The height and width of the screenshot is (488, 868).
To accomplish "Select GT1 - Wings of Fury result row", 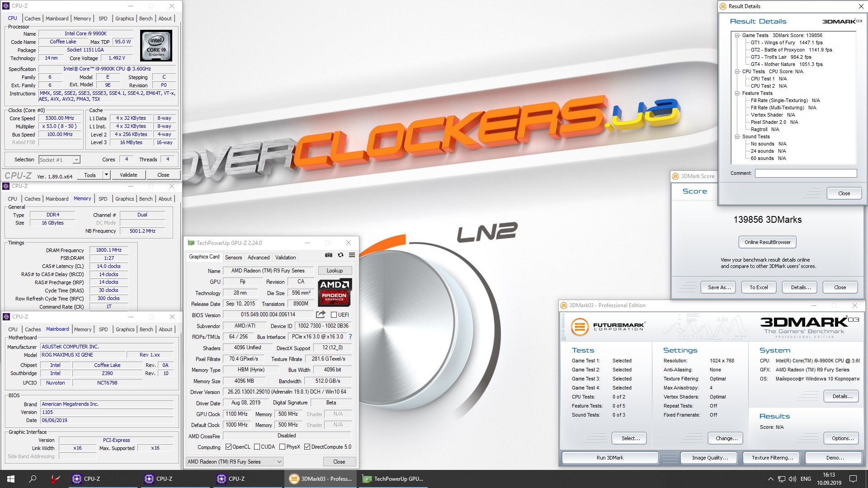I will click(787, 42).
